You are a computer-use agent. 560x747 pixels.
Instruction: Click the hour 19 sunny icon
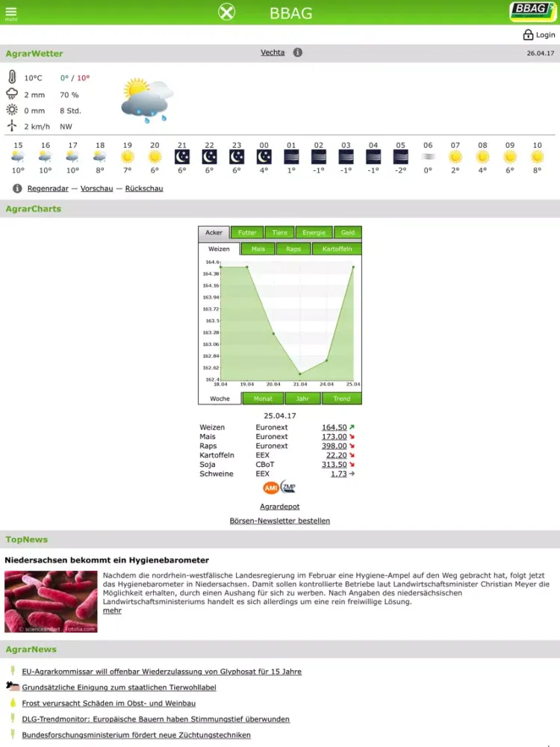[x=127, y=156]
